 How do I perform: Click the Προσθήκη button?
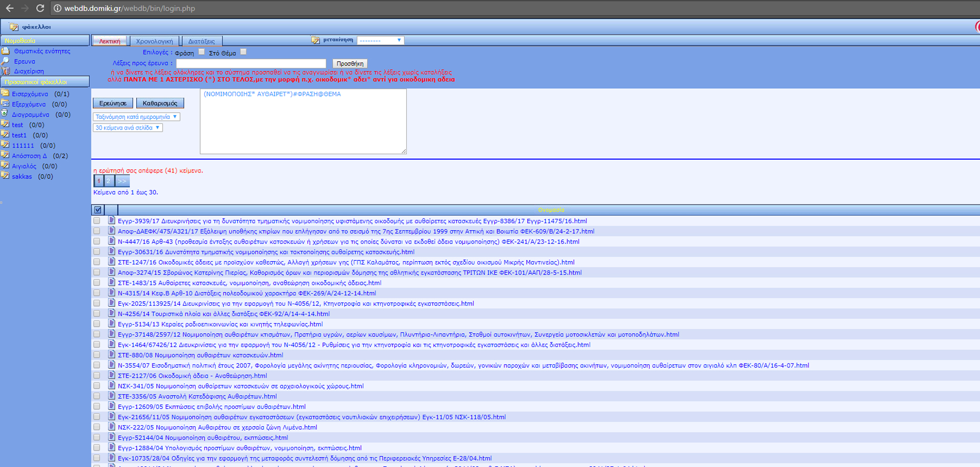[x=350, y=63]
